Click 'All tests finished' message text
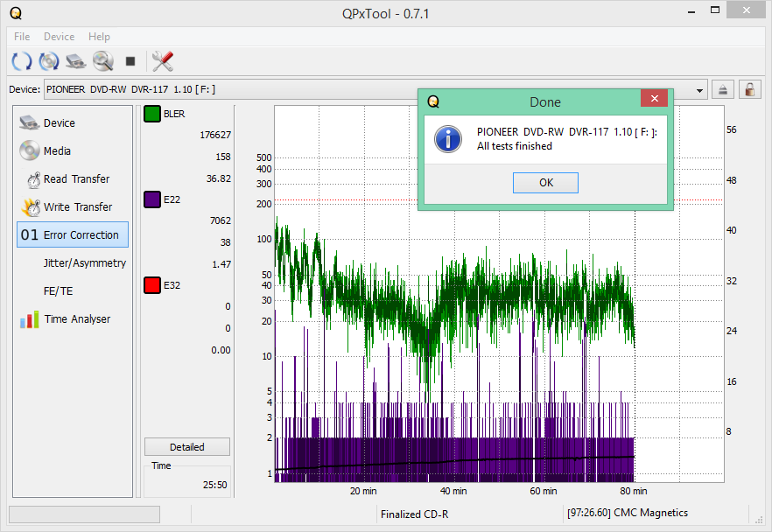This screenshot has height=532, width=772. 515,146
